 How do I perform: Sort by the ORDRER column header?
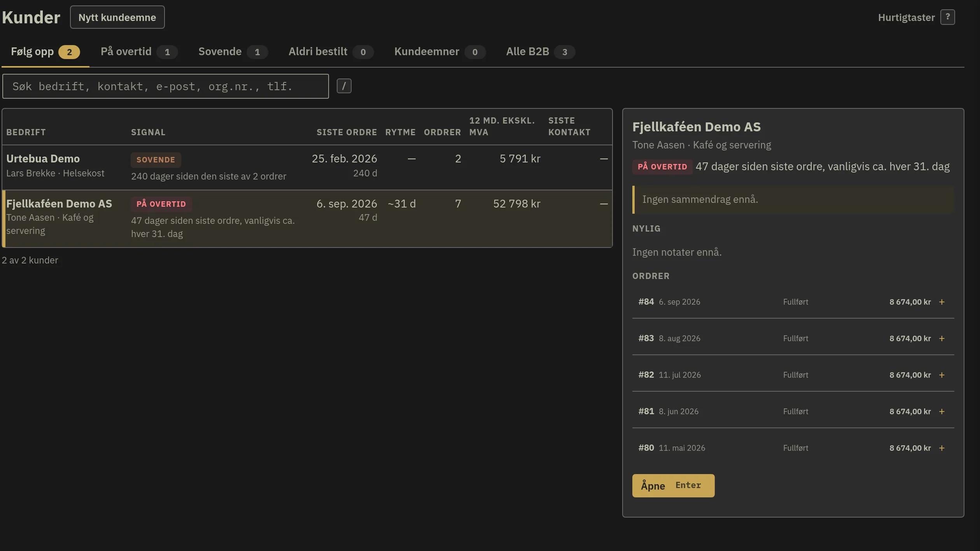point(442,132)
